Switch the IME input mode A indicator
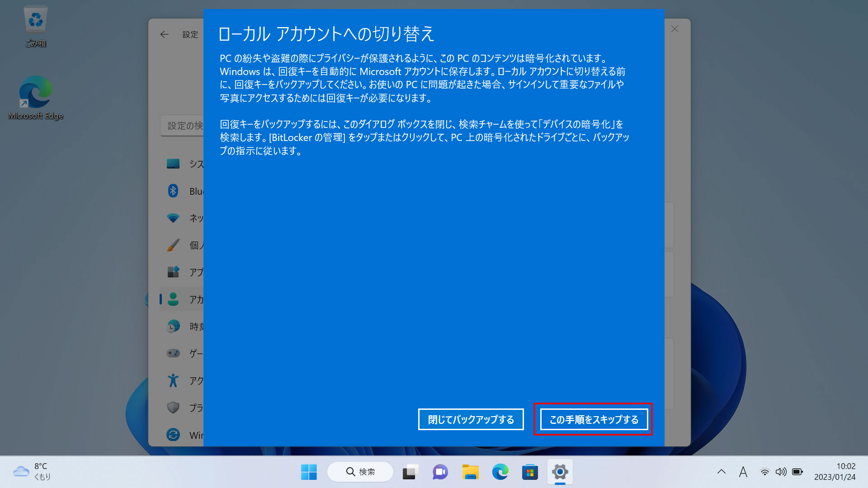Screen dimensions: 868x488 pyautogui.click(x=743, y=472)
